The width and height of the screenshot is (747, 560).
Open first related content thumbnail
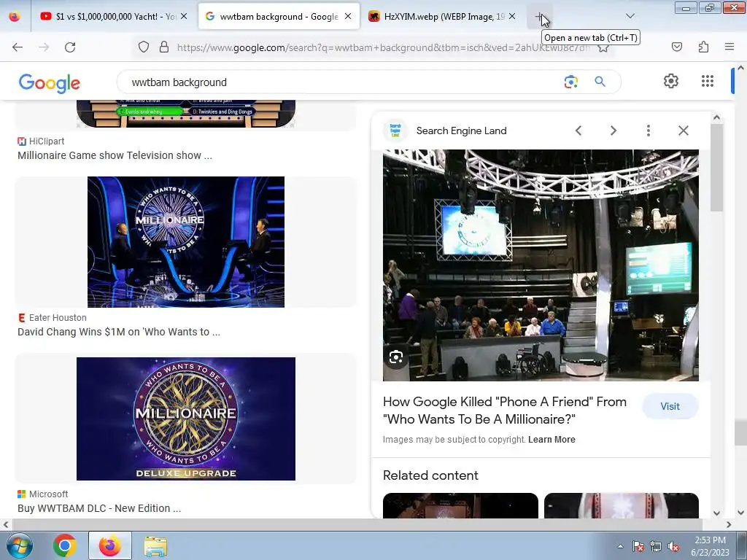(x=460, y=506)
